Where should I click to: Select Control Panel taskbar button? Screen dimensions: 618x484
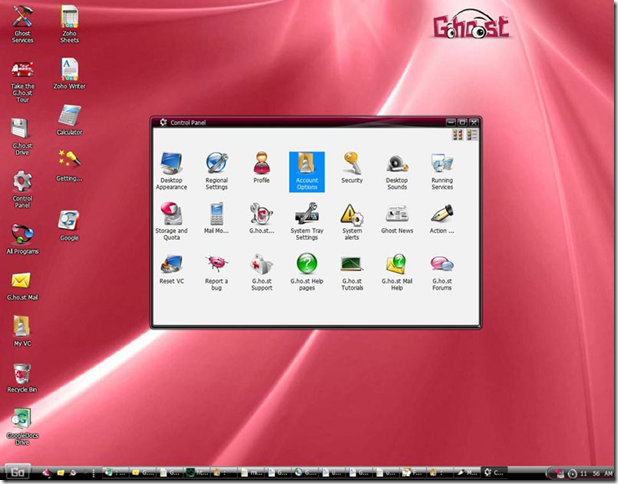pos(494,472)
